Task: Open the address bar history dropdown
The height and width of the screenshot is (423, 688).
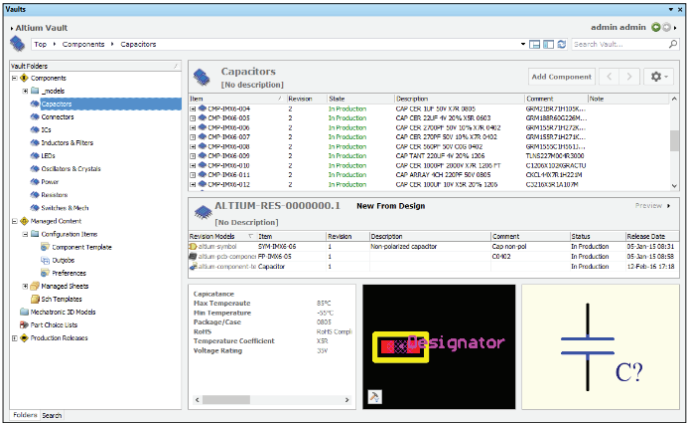Action: (523, 44)
